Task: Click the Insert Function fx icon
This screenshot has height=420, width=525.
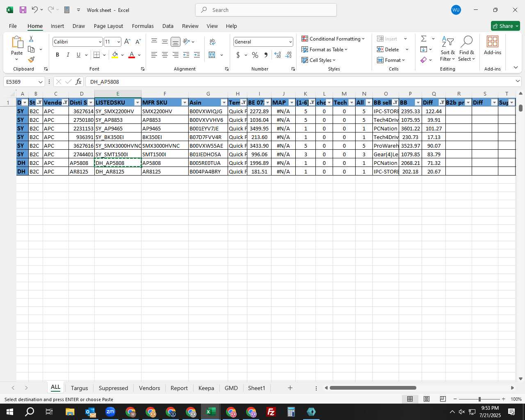Action: point(79,82)
